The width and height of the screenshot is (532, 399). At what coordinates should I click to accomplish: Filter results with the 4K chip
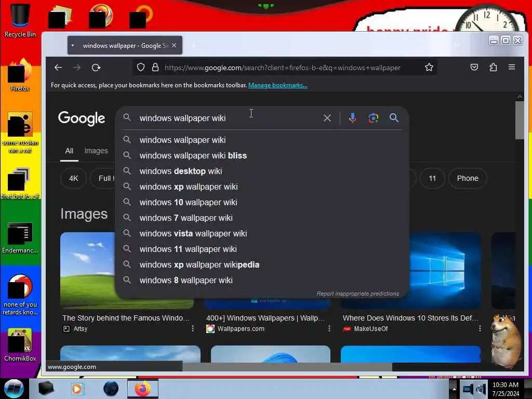tap(74, 178)
